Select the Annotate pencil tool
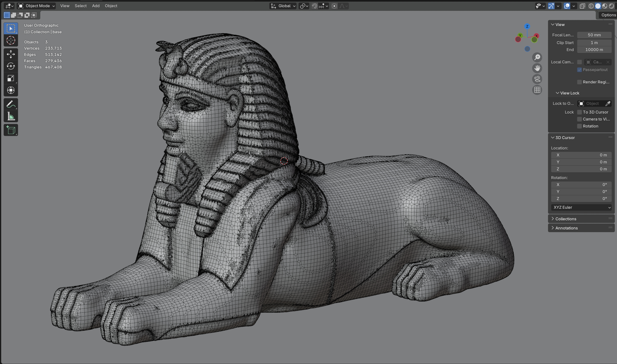This screenshot has height=364, width=617. (11, 104)
